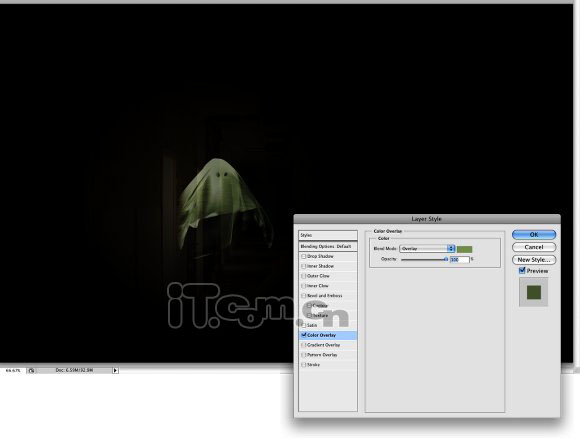Screen dimensions: 580x438
Task: Open the green overlay color swatch
Action: pos(465,249)
